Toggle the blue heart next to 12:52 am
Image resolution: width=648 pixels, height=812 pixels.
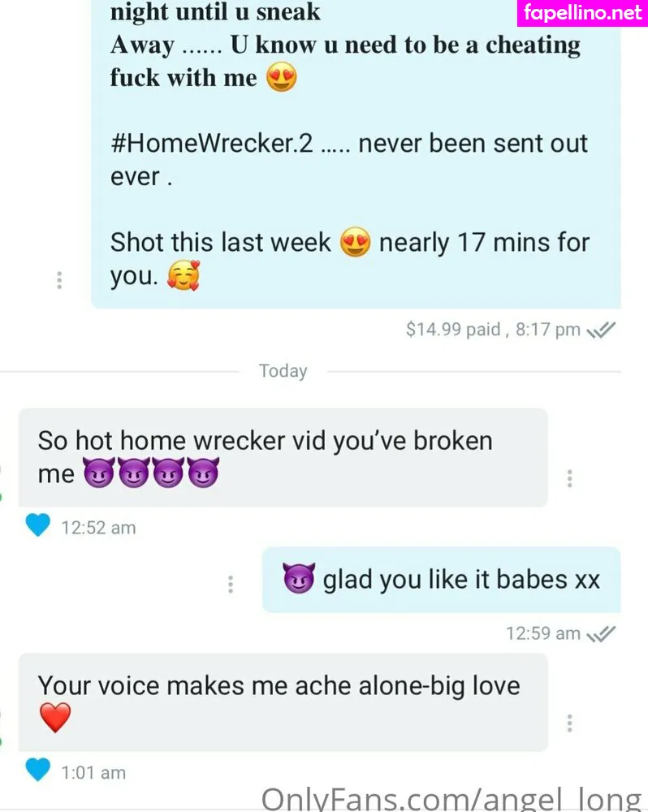[x=38, y=525]
